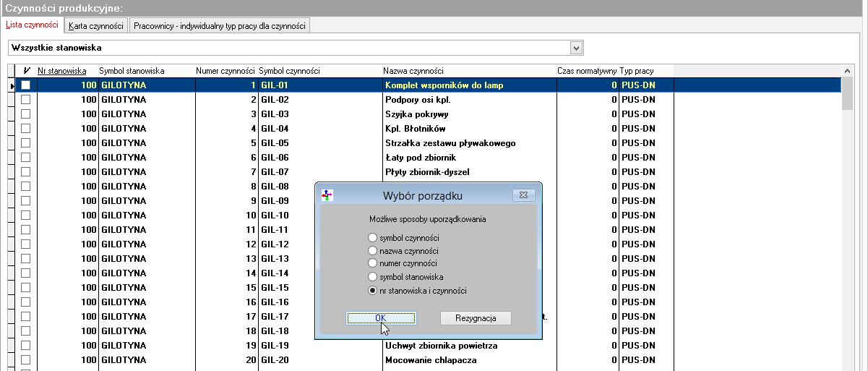Click symbol cell 'GIL-07'
This screenshot has width=868, height=371.
320,171
